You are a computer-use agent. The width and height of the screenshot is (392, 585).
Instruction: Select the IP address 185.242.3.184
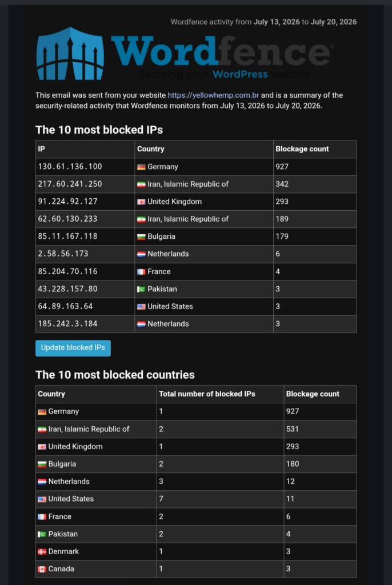[x=67, y=323]
